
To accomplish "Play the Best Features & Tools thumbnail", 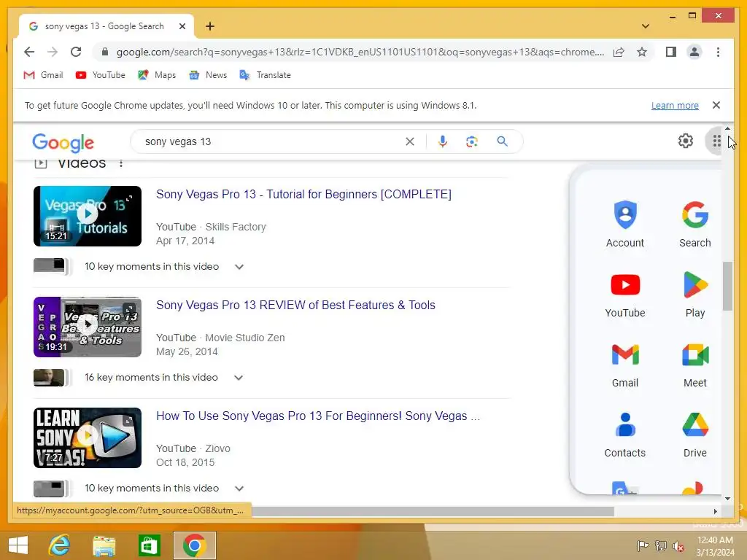I will pos(88,327).
